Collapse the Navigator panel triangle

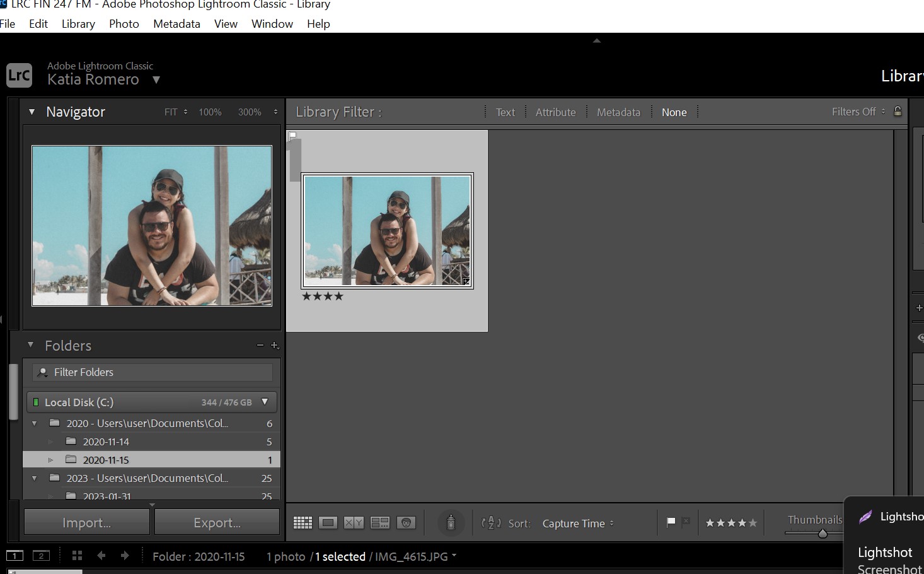pos(32,112)
